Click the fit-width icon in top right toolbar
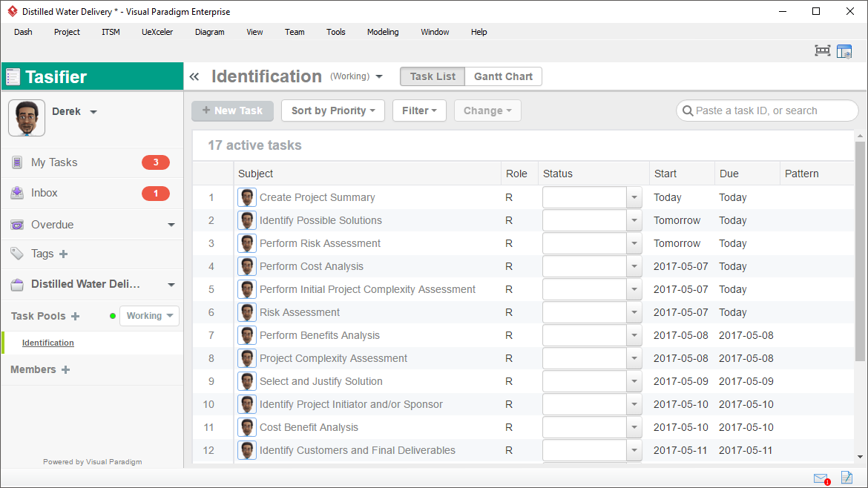The height and width of the screenshot is (488, 868). (x=823, y=51)
